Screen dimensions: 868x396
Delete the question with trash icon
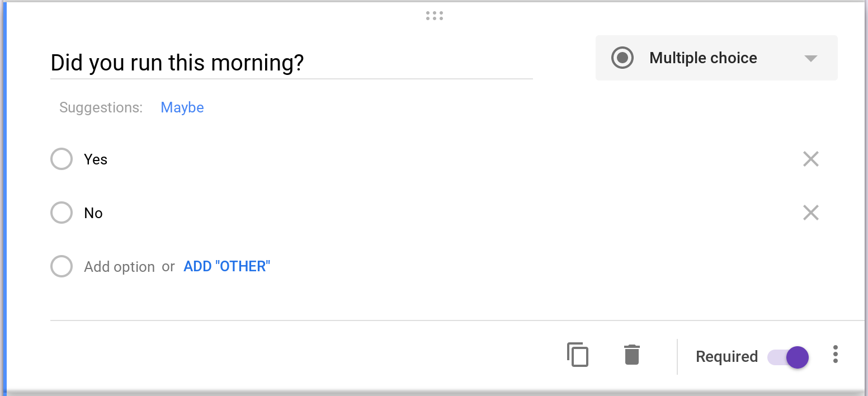631,355
